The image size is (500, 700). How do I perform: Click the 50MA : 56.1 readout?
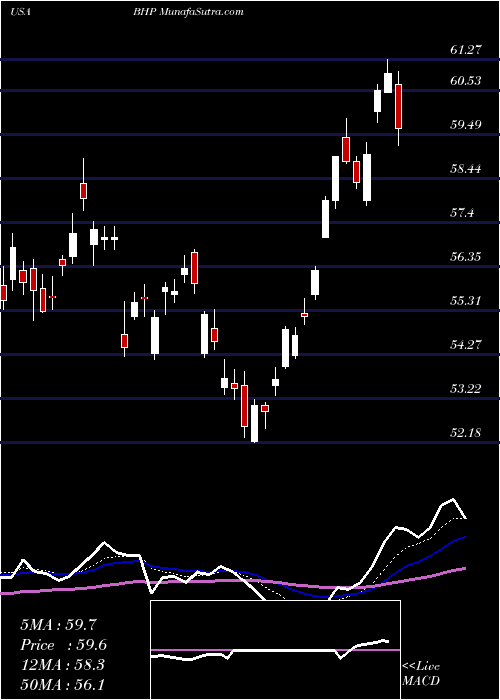tap(62, 684)
